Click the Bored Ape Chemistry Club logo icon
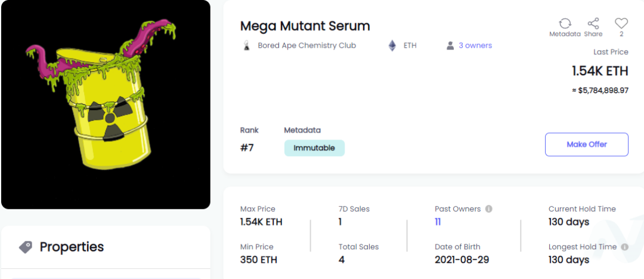Viewport: 644px width, 279px height. pos(246,46)
